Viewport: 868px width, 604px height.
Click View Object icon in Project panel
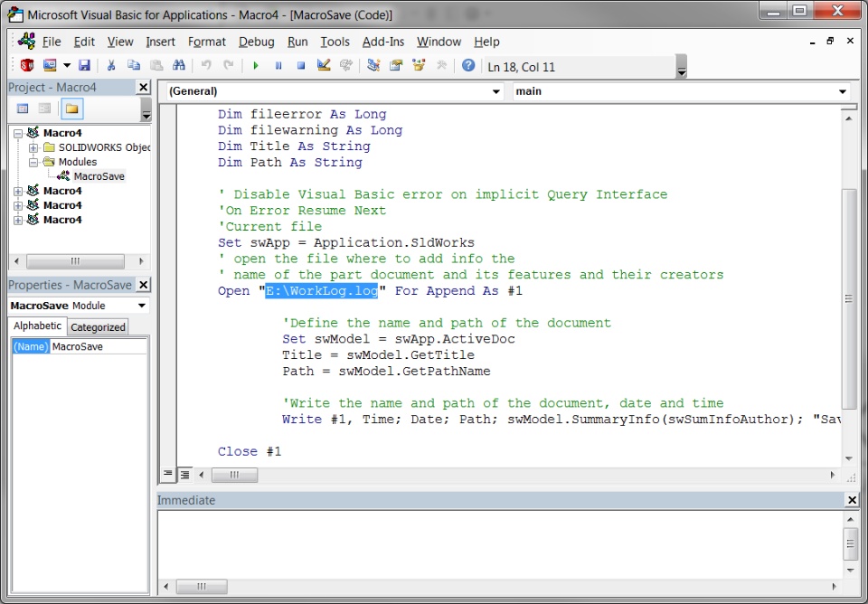click(45, 109)
